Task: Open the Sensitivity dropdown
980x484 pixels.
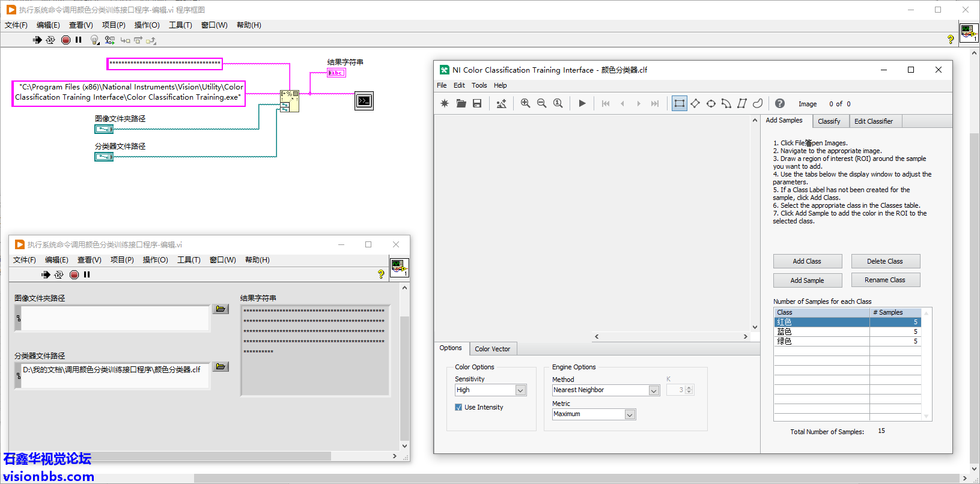Action: pos(520,390)
